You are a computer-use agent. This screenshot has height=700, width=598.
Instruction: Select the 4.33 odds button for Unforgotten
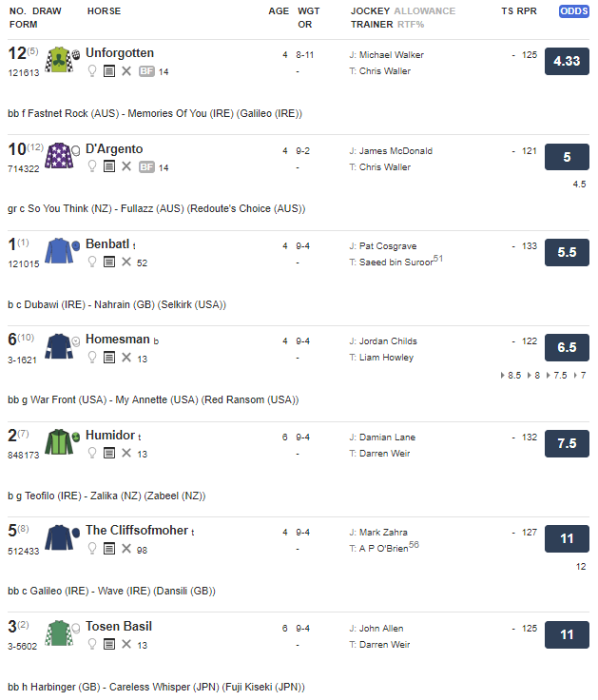(567, 61)
